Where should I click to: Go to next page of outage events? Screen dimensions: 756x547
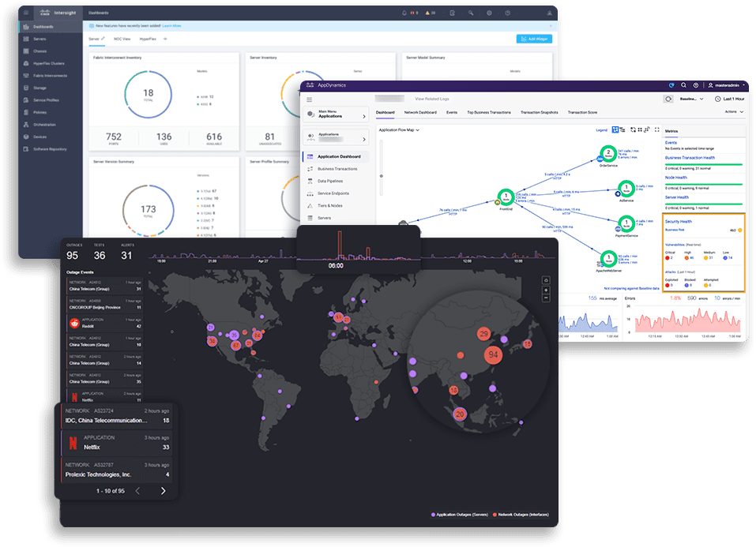click(164, 491)
